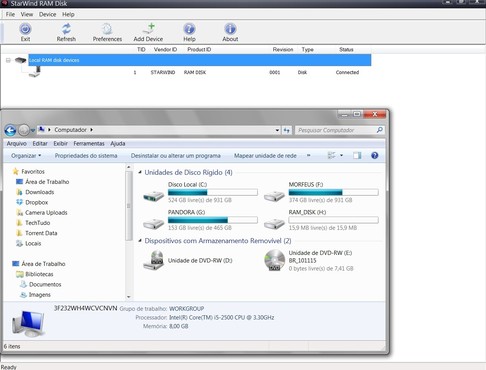Select Imagens library in sidebar
Viewport: 486px width, 370px height.
40,295
